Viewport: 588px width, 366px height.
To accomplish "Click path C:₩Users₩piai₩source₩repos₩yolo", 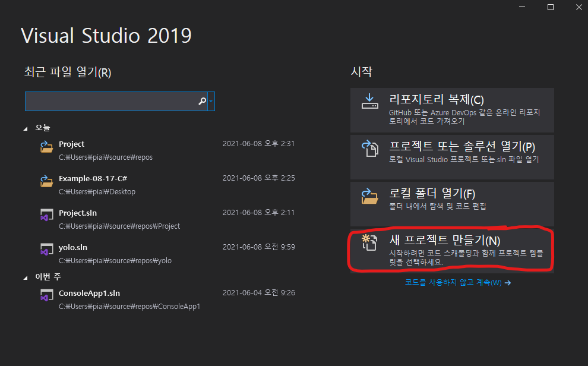I will point(115,261).
